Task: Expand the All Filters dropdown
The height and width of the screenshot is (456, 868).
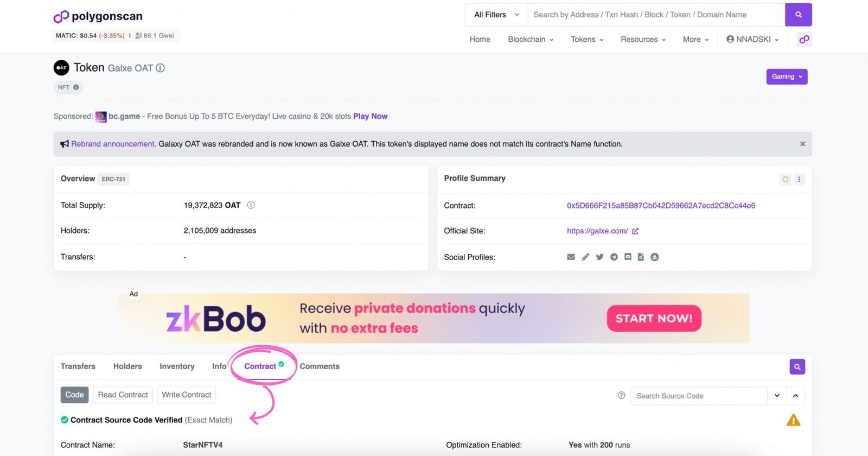Action: (496, 15)
